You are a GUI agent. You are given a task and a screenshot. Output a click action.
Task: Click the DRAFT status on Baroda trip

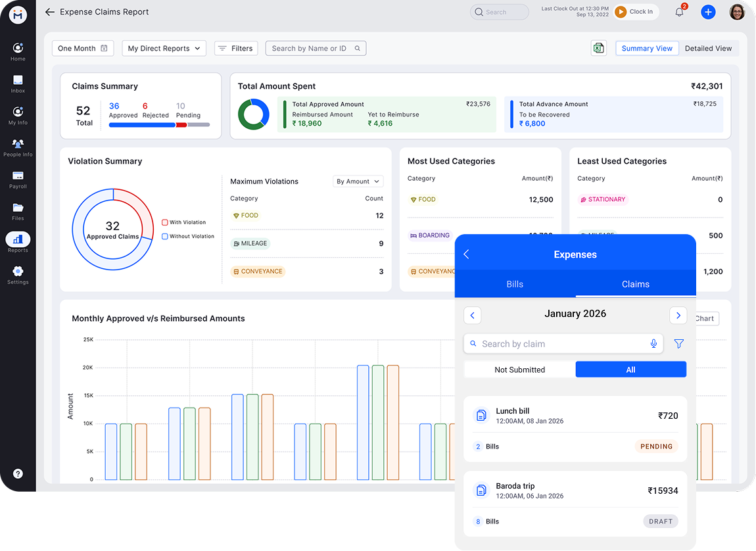pos(661,521)
